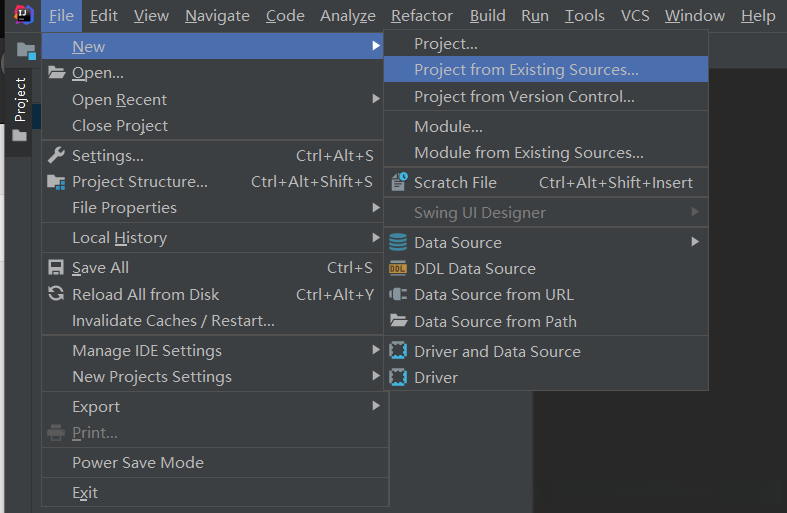Click the Open folder icon
Image resolution: width=787 pixels, height=513 pixels.
click(56, 73)
